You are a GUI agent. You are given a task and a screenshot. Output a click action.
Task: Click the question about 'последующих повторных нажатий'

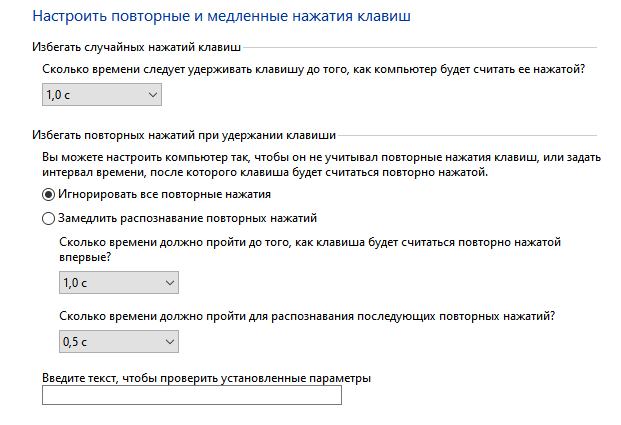click(x=307, y=316)
